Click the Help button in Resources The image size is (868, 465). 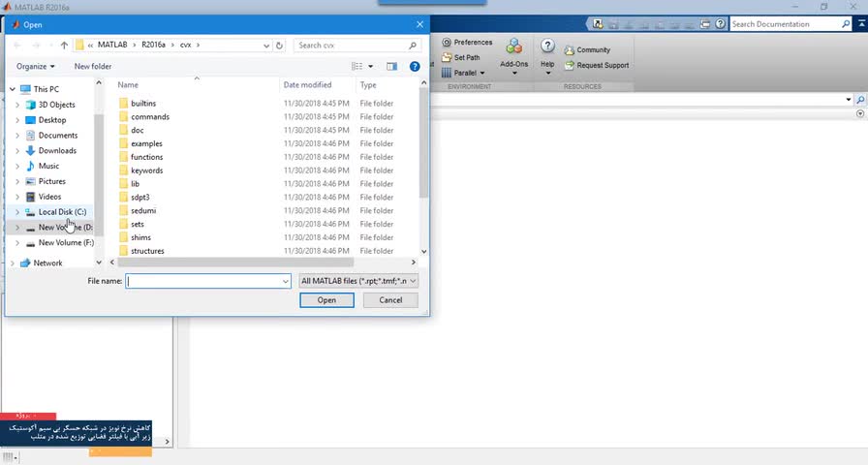547,56
